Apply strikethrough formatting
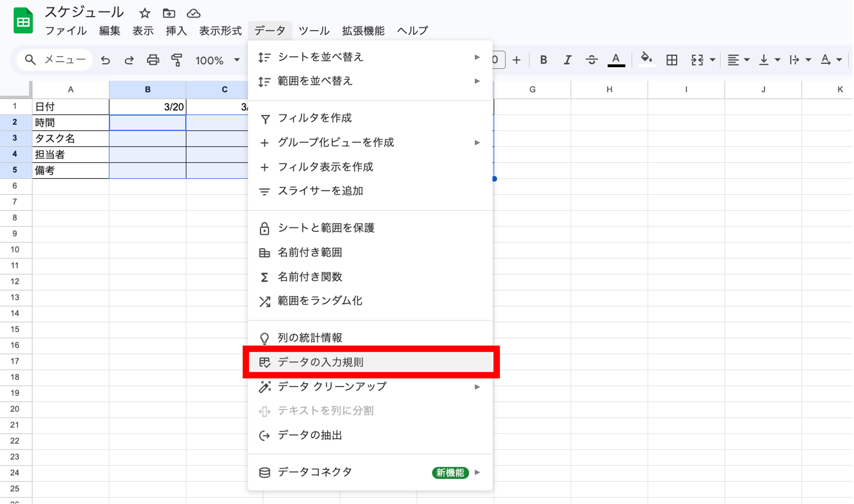This screenshot has height=504, width=854. (591, 60)
